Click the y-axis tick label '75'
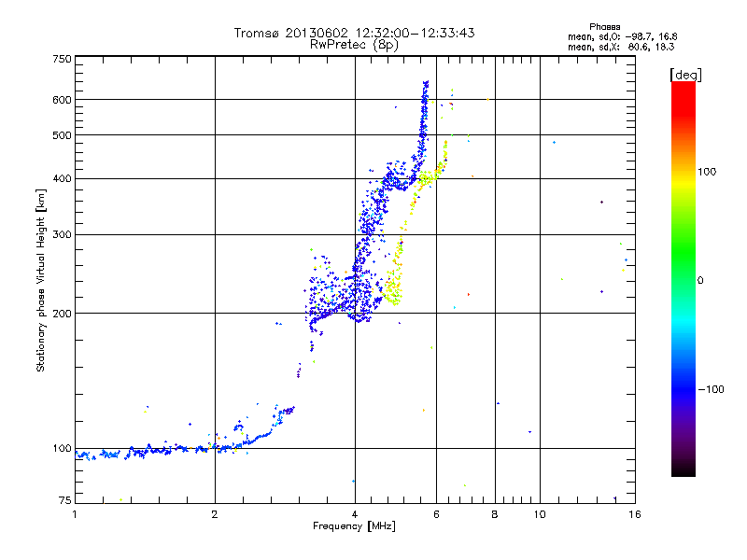The width and height of the screenshot is (747, 560). (x=65, y=500)
